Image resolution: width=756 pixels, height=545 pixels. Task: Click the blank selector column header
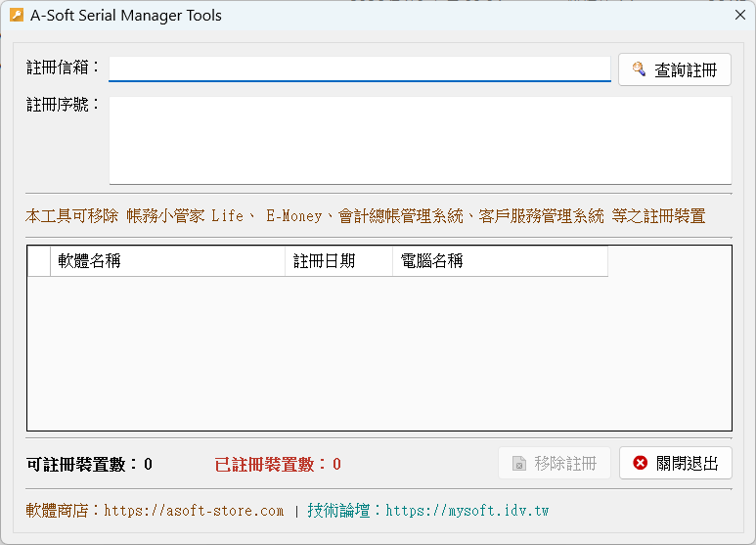pyautogui.click(x=39, y=261)
